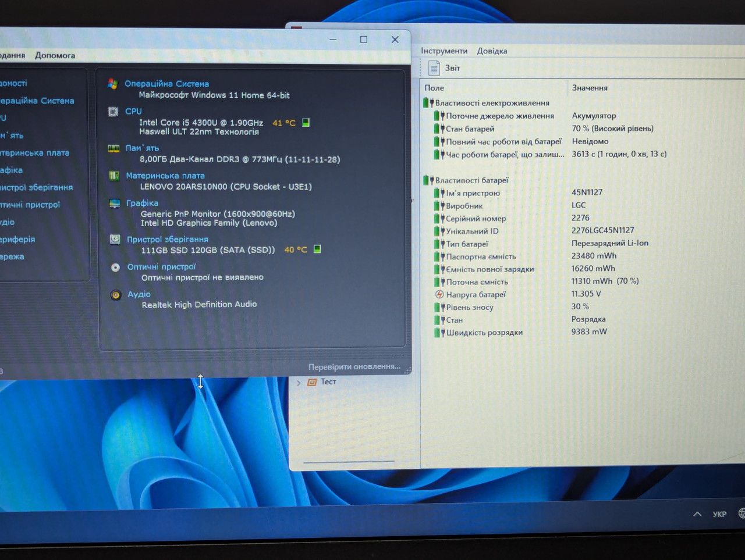Image resolution: width=745 pixels, height=560 pixels.
Task: Expand the Тест tree node chevron
Action: pos(299,383)
